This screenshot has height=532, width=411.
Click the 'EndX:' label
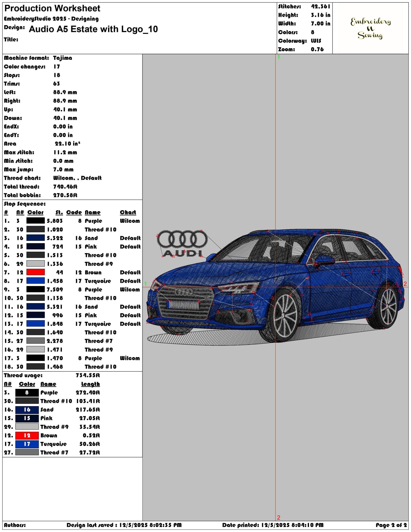pos(11,127)
